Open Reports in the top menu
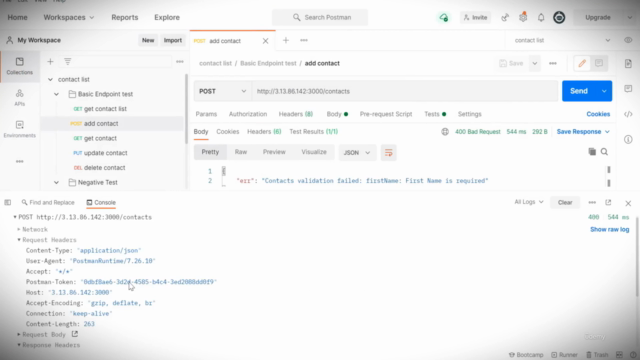This screenshot has height=360, width=640. (124, 18)
